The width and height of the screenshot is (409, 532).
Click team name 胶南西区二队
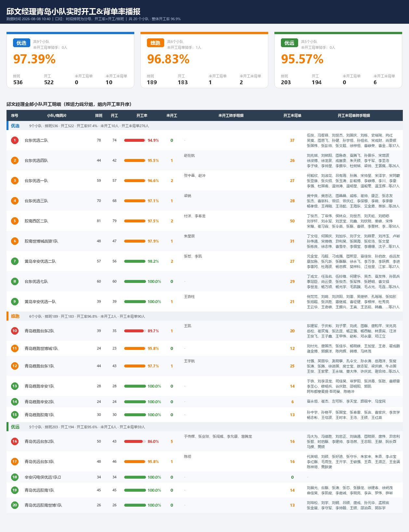[x=36, y=221]
